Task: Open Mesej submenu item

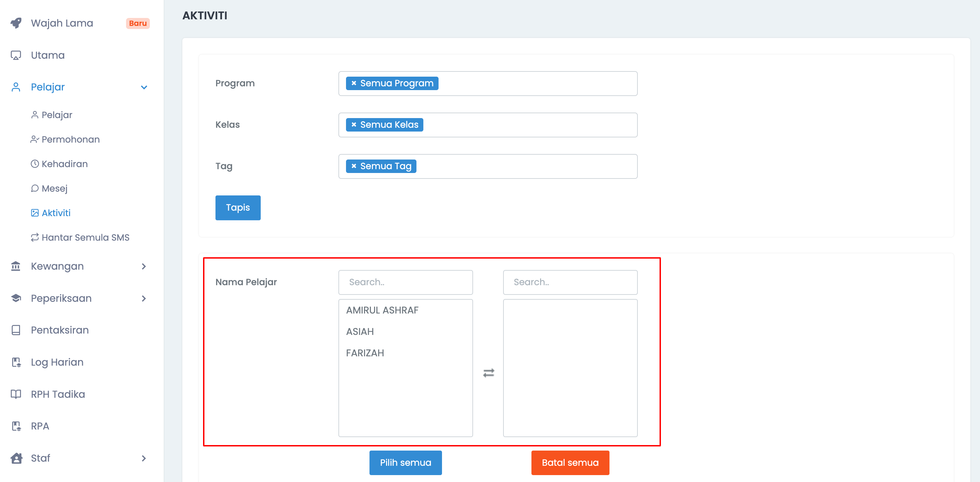Action: point(55,188)
